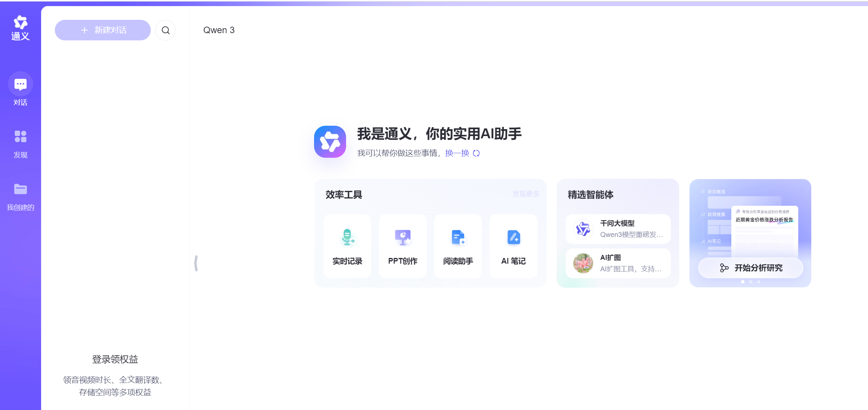Open the 我创建的 folder section

[21, 197]
